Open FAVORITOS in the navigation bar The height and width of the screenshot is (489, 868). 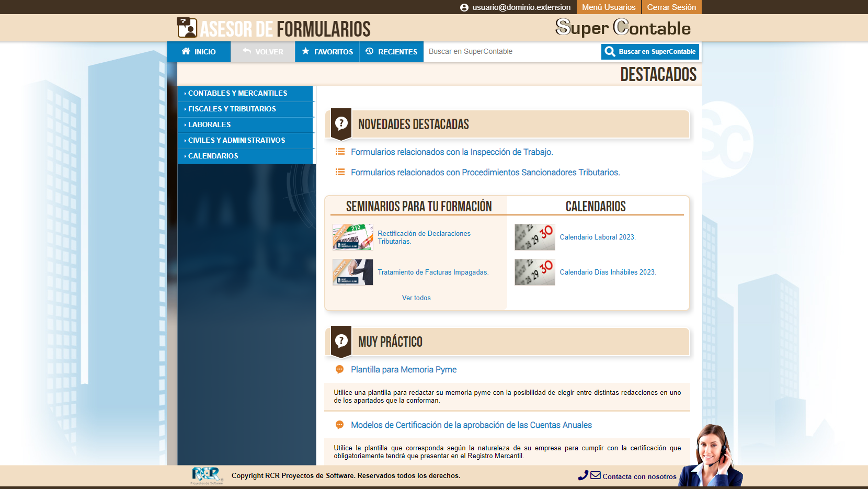click(x=327, y=52)
